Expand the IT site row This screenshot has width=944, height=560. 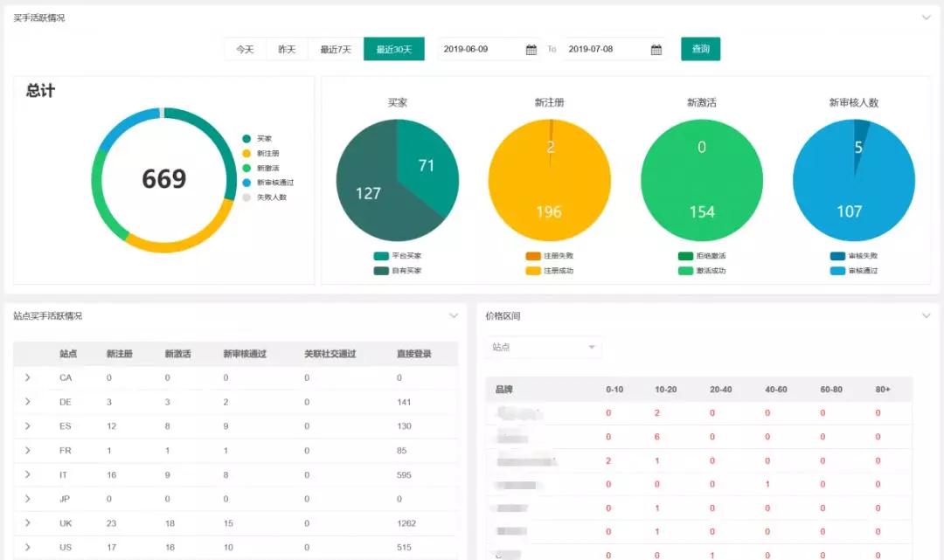(28, 474)
